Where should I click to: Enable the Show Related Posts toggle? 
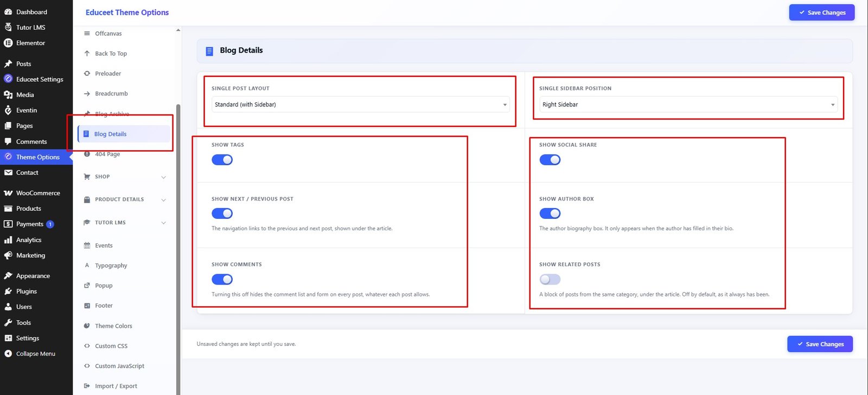tap(550, 279)
